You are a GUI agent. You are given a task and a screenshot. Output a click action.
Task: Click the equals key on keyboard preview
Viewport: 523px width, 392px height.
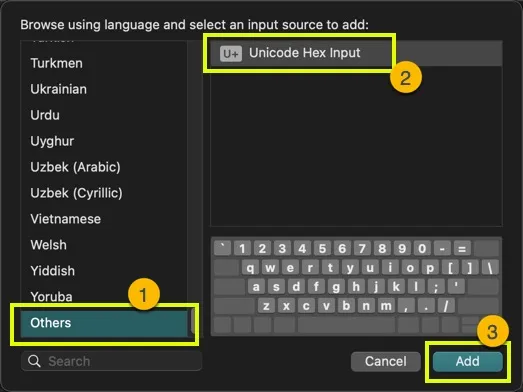(462, 249)
